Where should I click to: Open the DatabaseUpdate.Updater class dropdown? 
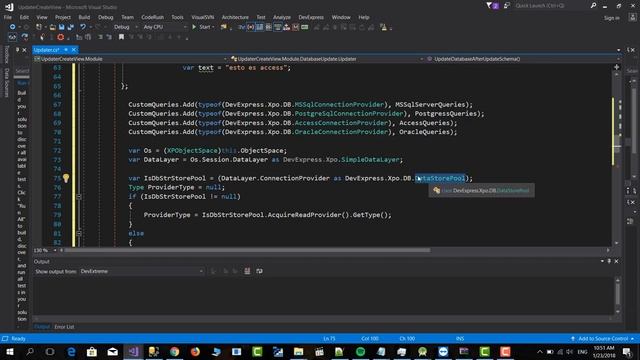[327, 59]
